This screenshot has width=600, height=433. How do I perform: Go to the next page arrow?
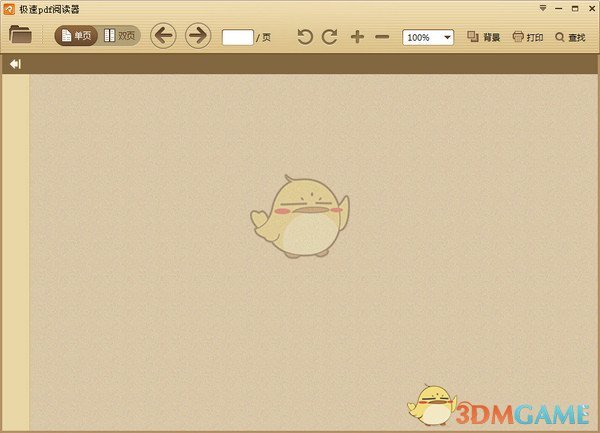(x=198, y=36)
